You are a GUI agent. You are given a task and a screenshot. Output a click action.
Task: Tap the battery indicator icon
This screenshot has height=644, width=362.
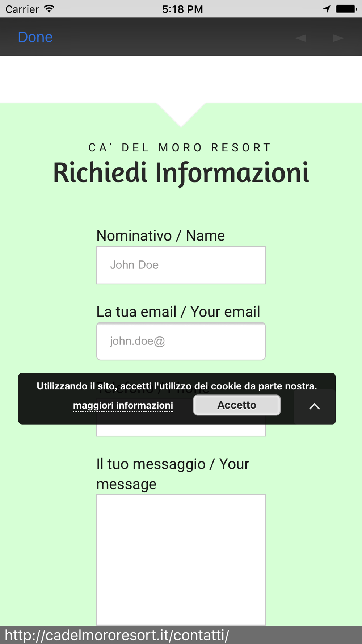coord(346,9)
